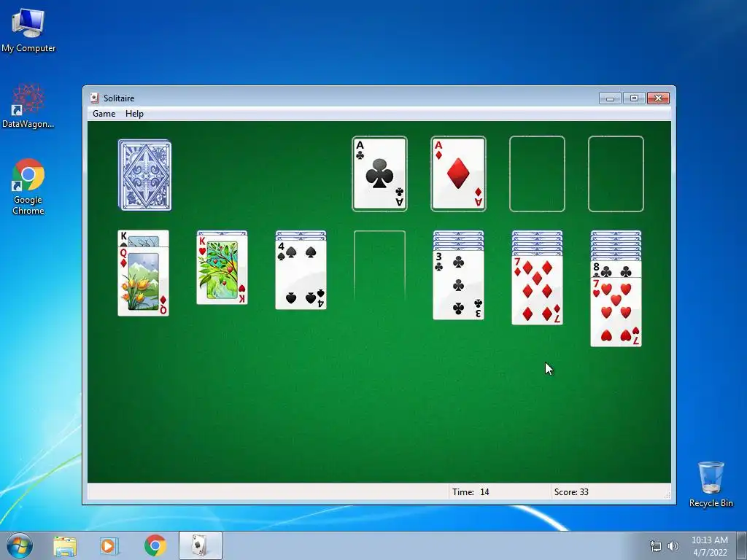Select the 7 of Diamonds card
The width and height of the screenshot is (747, 560).
538,290
